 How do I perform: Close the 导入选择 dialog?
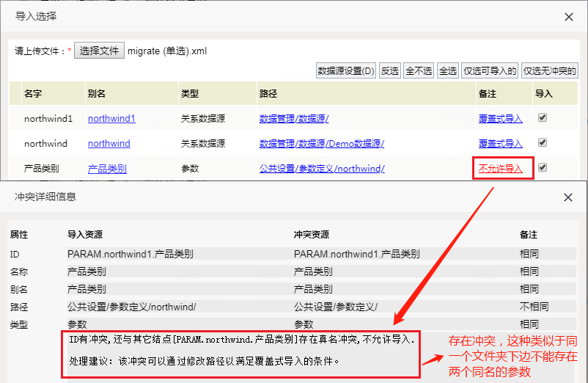tap(568, 17)
